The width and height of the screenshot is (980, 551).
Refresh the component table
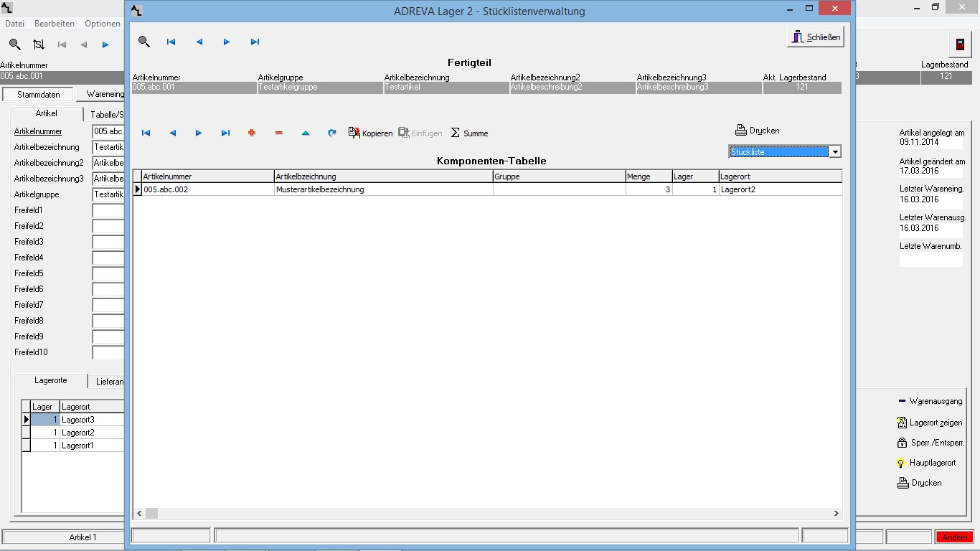[332, 133]
